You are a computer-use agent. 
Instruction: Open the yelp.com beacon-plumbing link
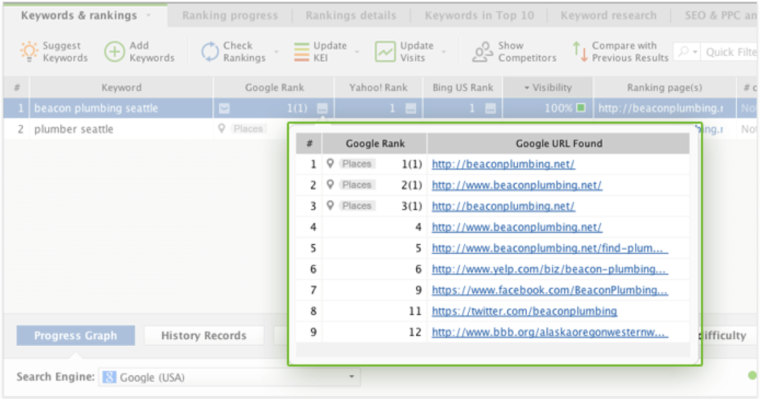pos(550,269)
